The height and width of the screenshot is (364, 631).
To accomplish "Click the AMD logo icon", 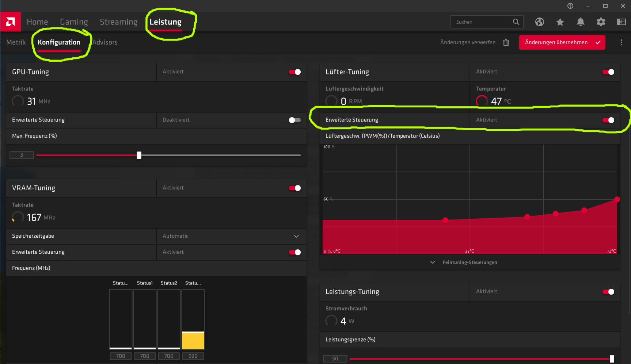I will coord(11,22).
